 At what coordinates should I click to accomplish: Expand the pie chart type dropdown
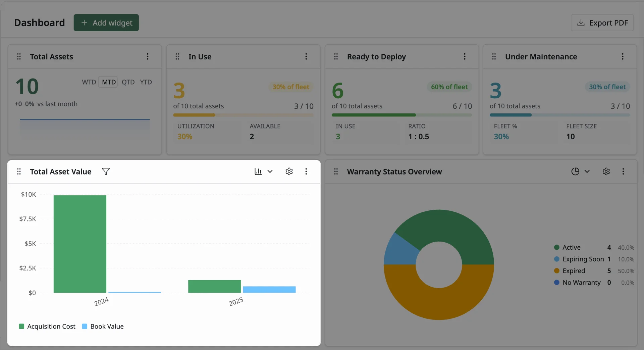pyautogui.click(x=580, y=171)
